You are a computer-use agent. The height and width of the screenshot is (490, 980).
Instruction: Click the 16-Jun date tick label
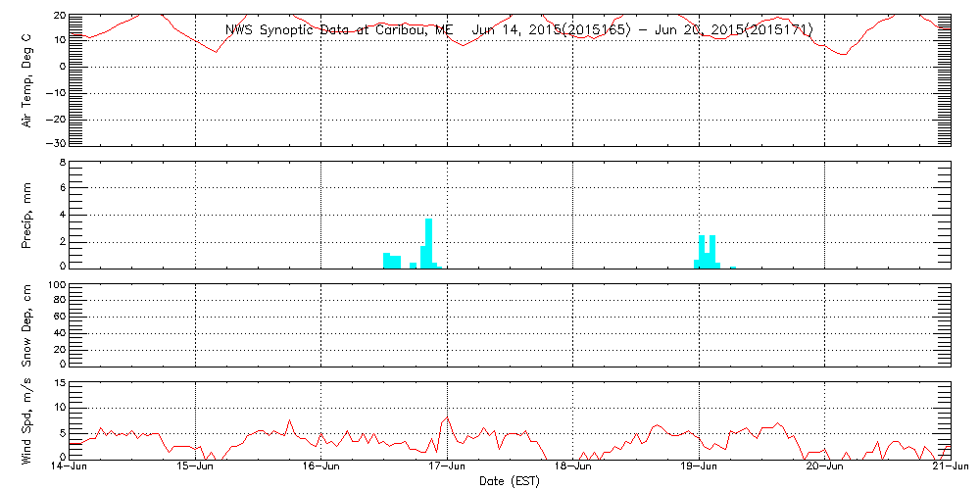(x=321, y=468)
